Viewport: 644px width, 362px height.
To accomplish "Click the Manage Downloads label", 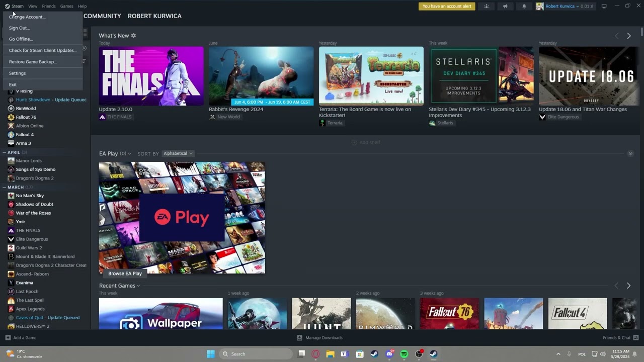I will click(x=324, y=338).
